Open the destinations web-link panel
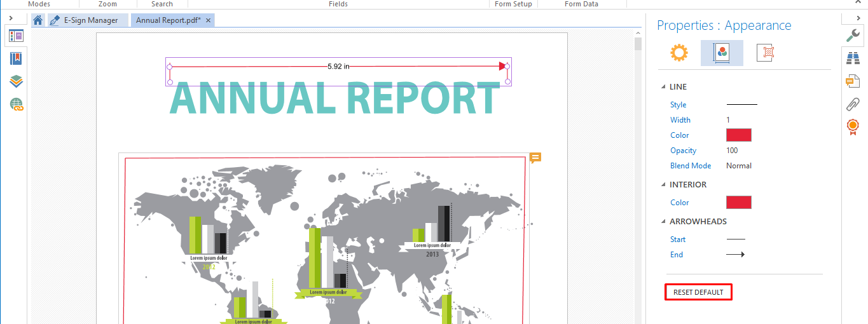Image resolution: width=868 pixels, height=324 pixels. pyautogui.click(x=17, y=104)
